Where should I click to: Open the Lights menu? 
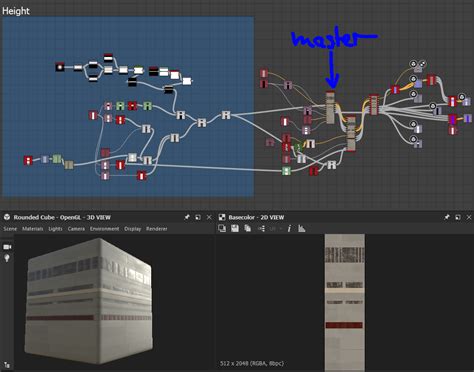point(55,229)
